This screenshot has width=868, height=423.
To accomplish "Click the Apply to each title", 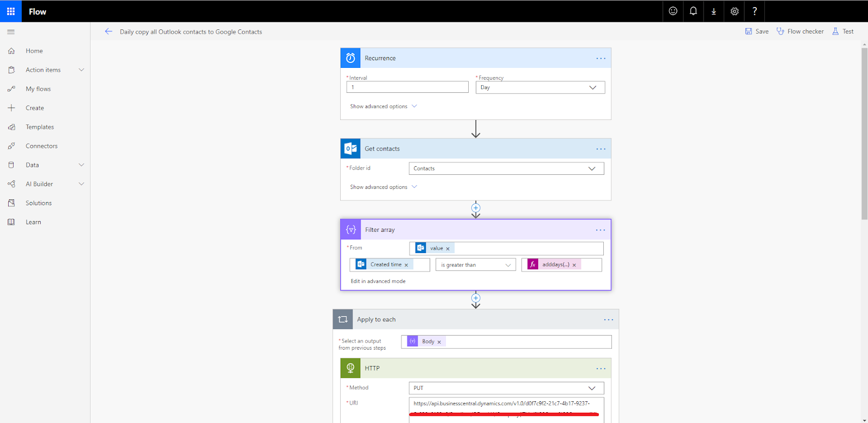I will (x=376, y=319).
